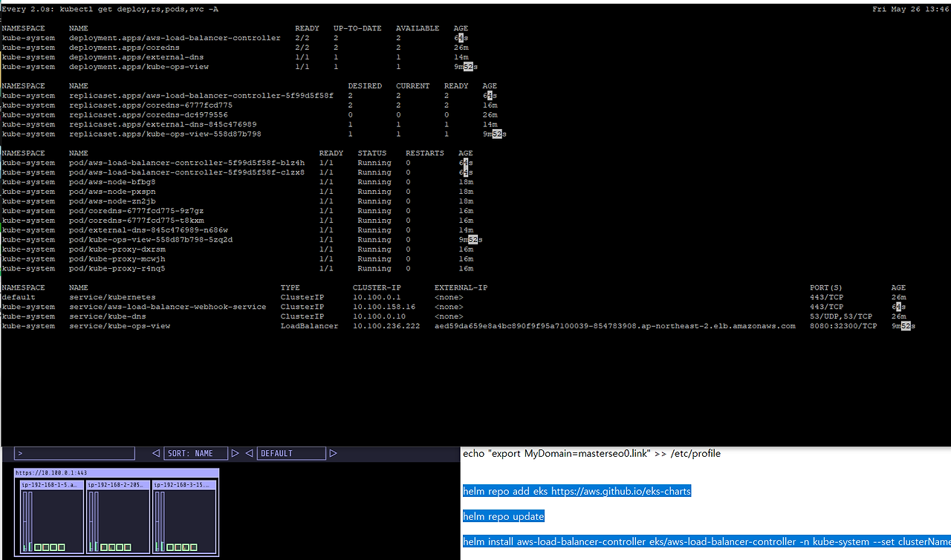Click pod/aws-node-bfbg8
The width and height of the screenshot is (951, 560).
pyautogui.click(x=112, y=182)
